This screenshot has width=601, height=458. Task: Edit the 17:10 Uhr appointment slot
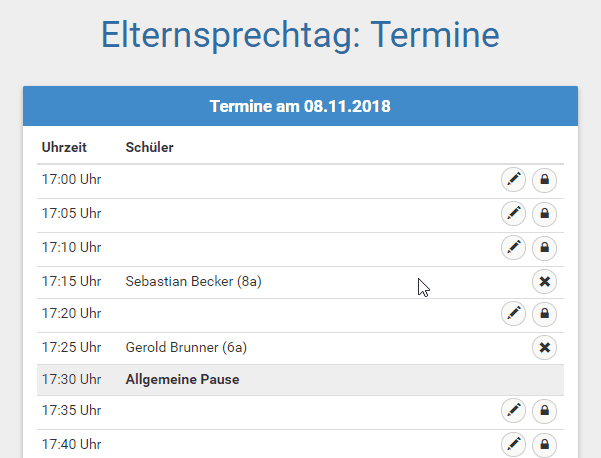pyautogui.click(x=513, y=247)
